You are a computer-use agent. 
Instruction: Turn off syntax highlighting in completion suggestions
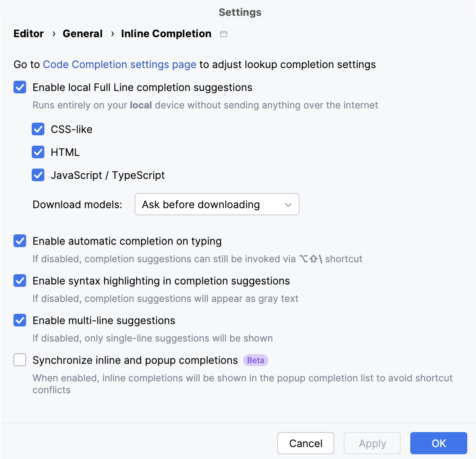19,281
